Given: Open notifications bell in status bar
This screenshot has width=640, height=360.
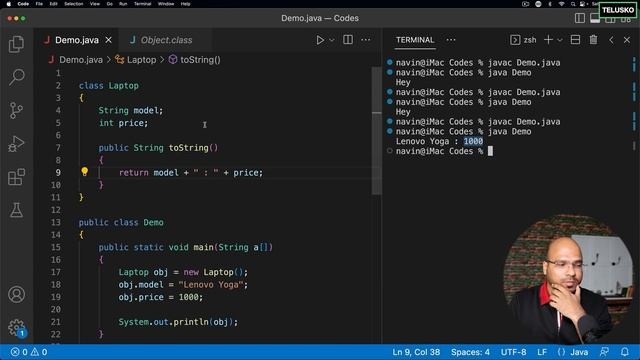Looking at the screenshot, I should click(x=624, y=352).
